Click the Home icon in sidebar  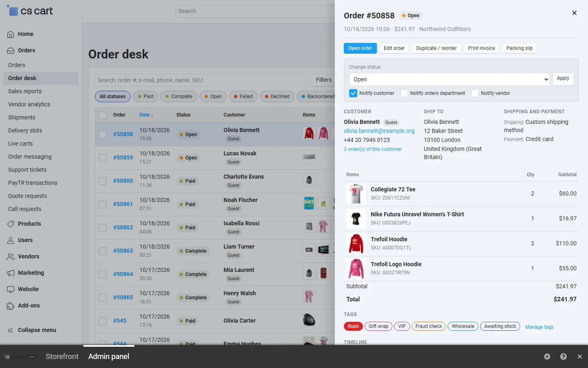[11, 34]
